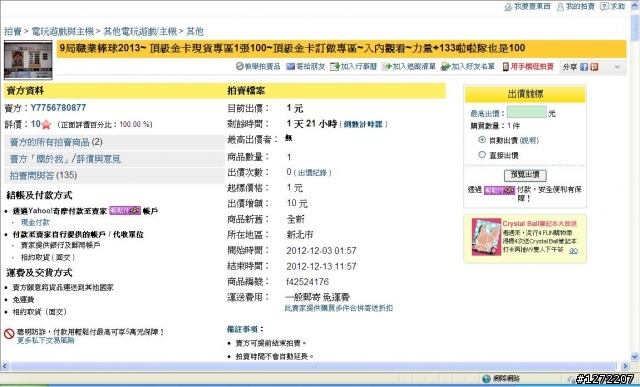The width and height of the screenshot is (640, 387).
Task: Share the listing via Plurk icon
Action: [594, 67]
